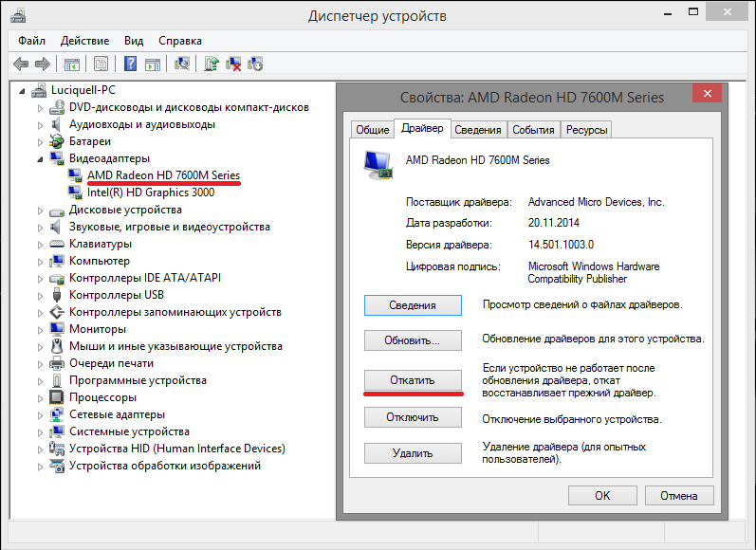The height and width of the screenshot is (550, 756).
Task: Click the Сведения driver details button
Action: click(413, 305)
